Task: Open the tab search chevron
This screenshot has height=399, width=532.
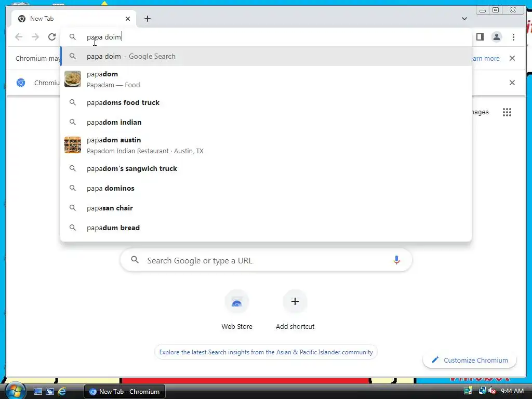Action: (x=464, y=19)
